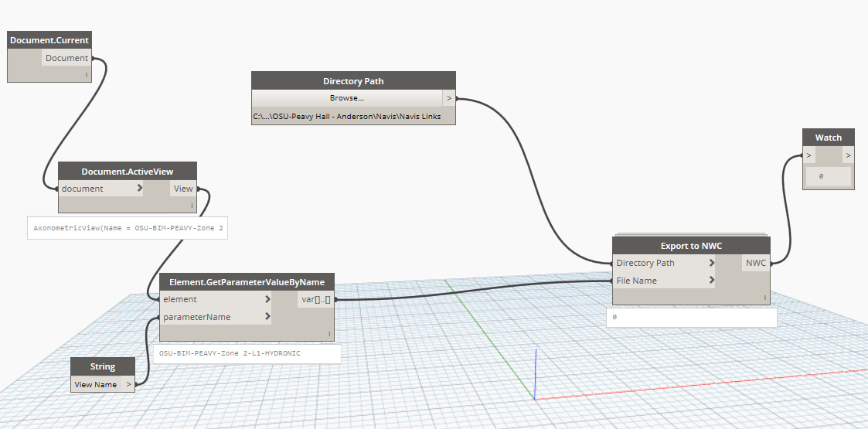868x429 pixels.
Task: Click chevron beside File Name input
Action: (x=711, y=280)
